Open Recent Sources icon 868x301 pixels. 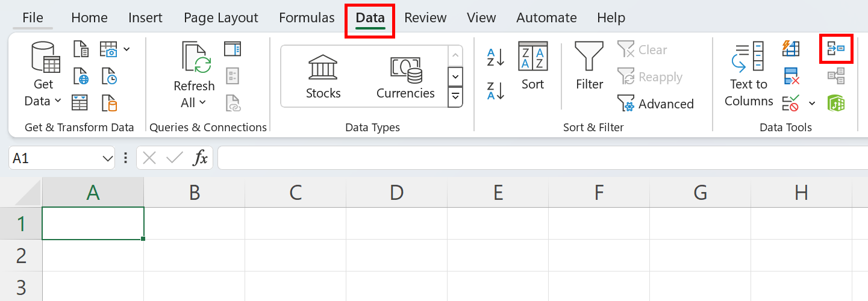[x=109, y=76]
